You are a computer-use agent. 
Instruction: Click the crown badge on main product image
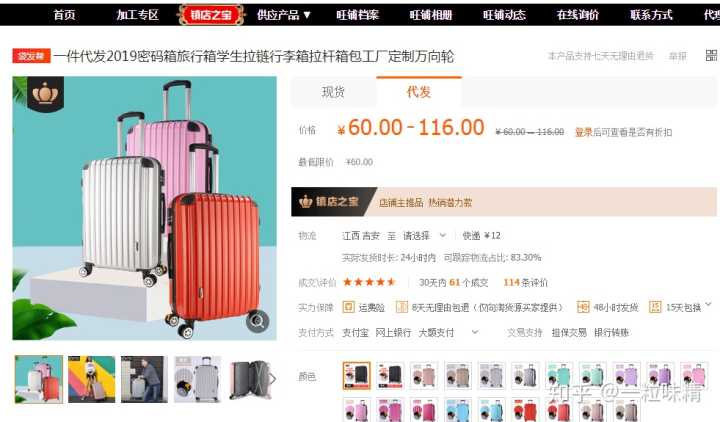45,94
